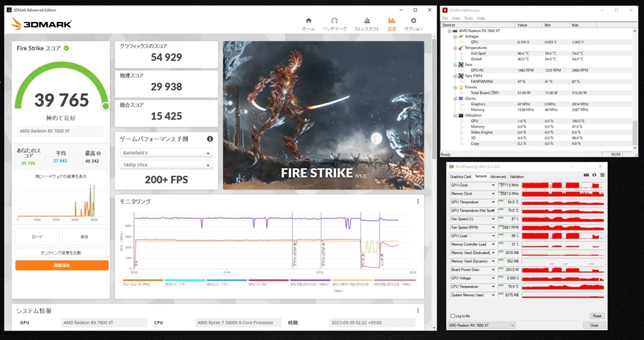
Task: Click the GPU-Z screenshot camera icon
Action: (x=586, y=175)
